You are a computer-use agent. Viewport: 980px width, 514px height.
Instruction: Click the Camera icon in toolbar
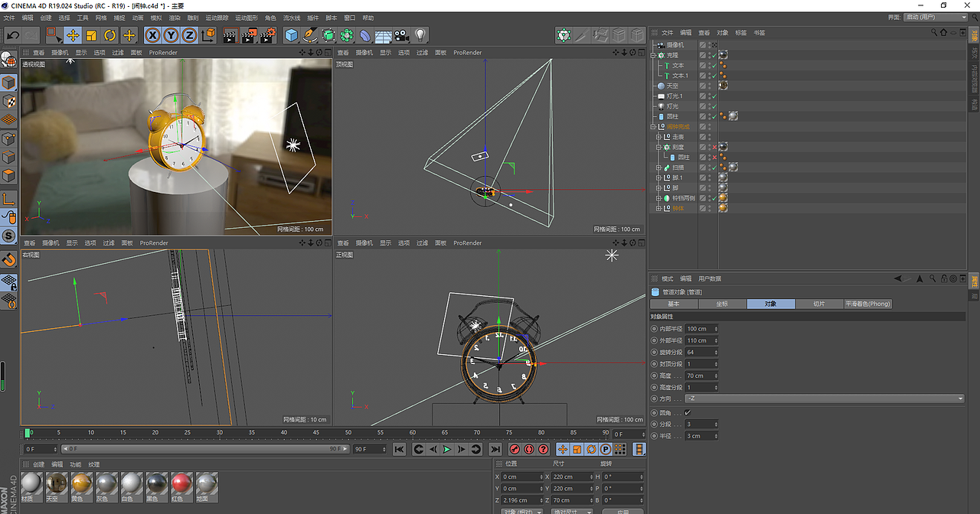click(401, 35)
